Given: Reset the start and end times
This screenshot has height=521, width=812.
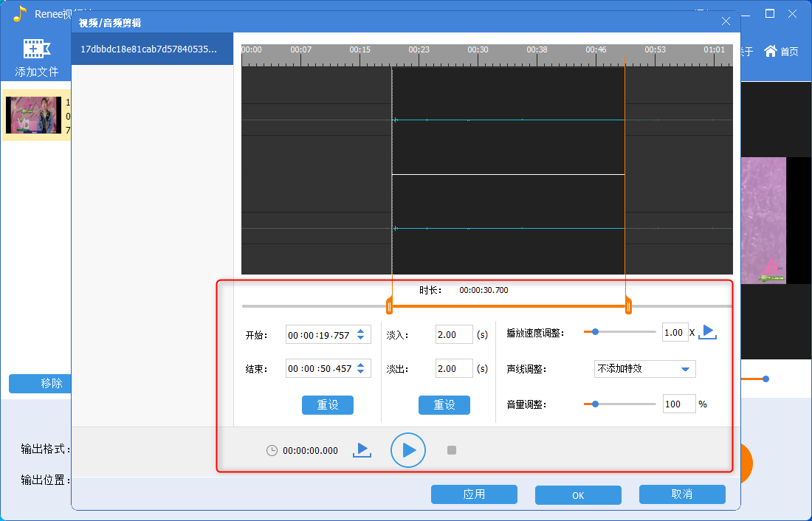Looking at the screenshot, I should (x=328, y=405).
